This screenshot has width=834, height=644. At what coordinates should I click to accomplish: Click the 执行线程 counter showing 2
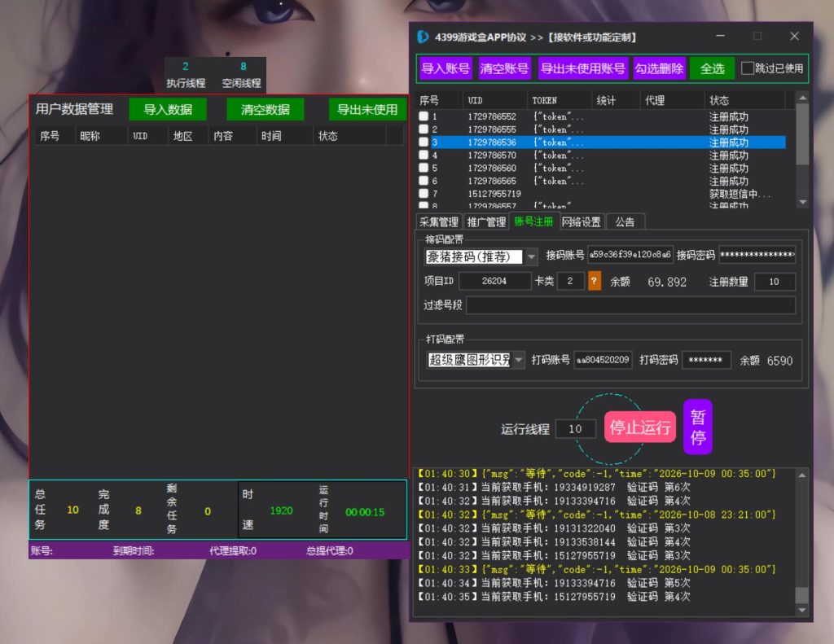[186, 67]
